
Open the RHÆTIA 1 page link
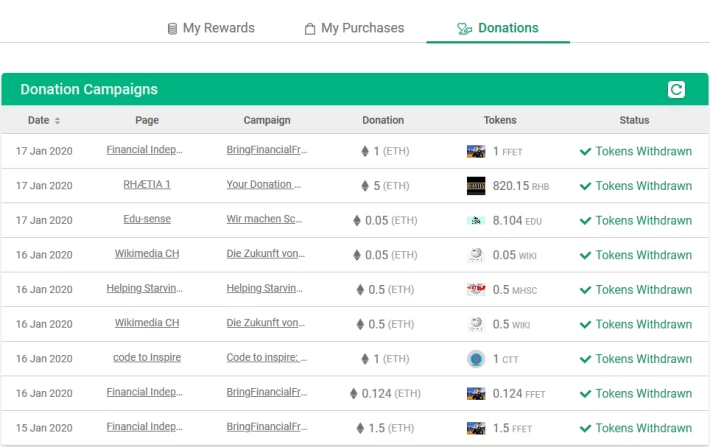(147, 185)
